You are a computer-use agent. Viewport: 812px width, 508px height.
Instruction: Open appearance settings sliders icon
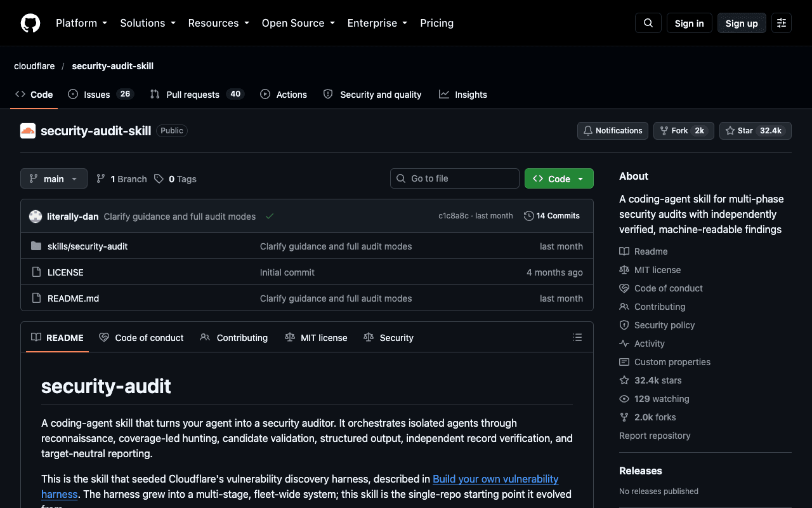(782, 23)
